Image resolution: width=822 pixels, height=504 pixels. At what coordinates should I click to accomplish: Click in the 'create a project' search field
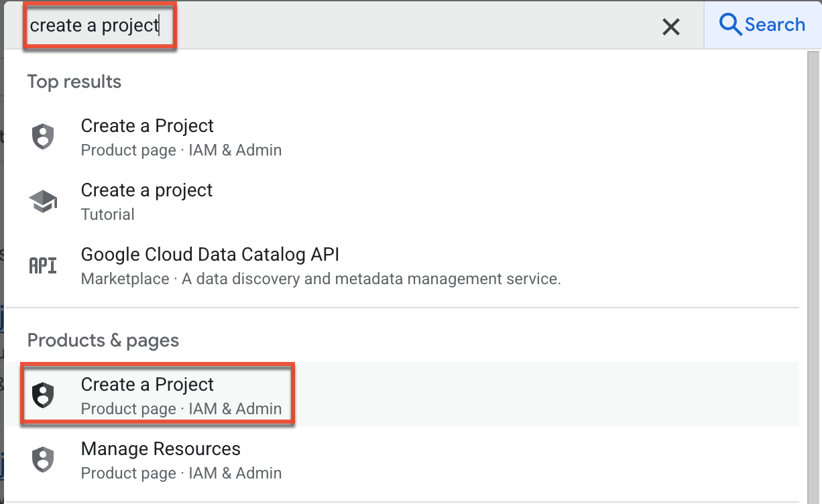335,25
